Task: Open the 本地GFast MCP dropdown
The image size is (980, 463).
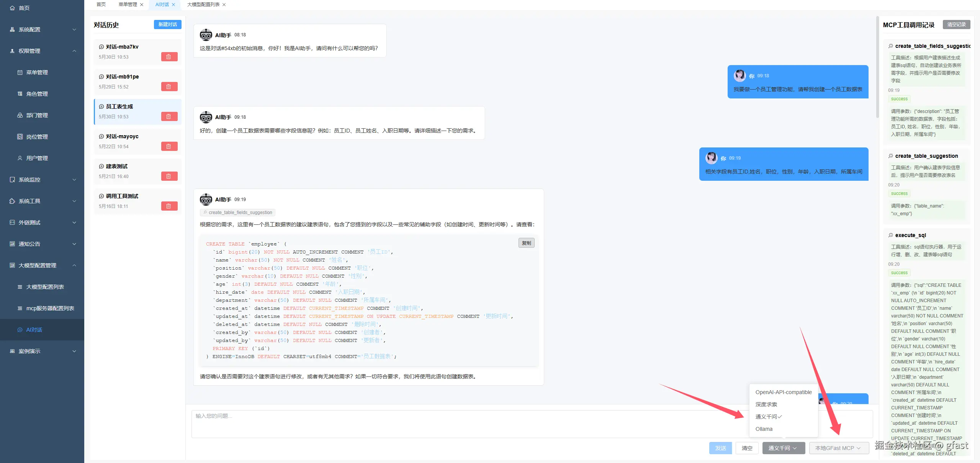Action: [838, 448]
